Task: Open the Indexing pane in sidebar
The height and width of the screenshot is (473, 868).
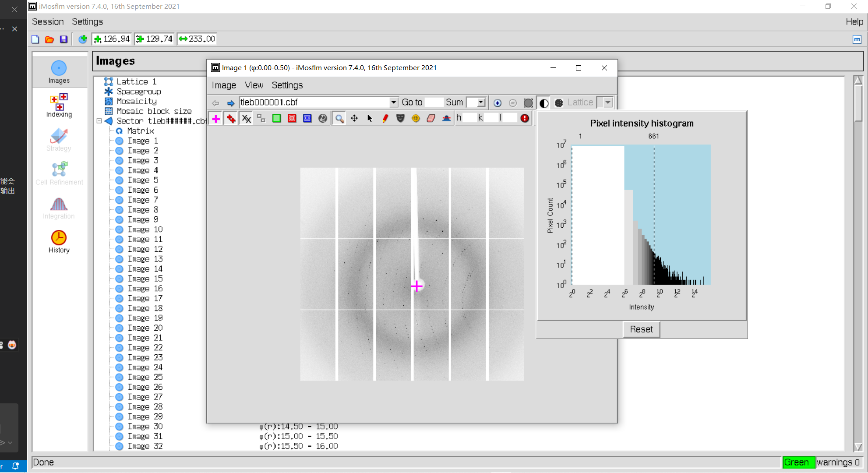Action: click(x=59, y=106)
